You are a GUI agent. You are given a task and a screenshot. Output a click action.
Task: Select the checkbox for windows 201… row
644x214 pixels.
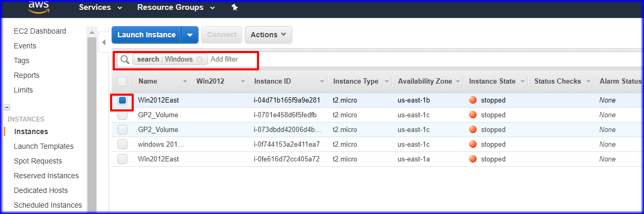[122, 145]
